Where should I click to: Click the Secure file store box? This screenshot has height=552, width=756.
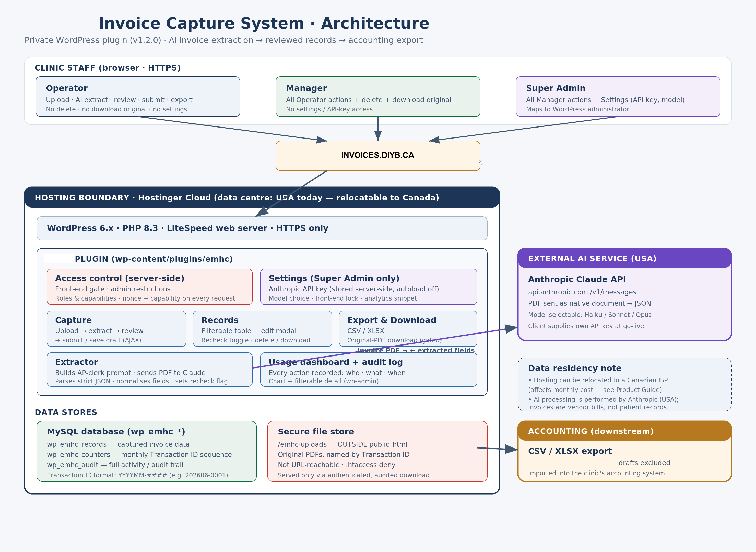coord(377,451)
